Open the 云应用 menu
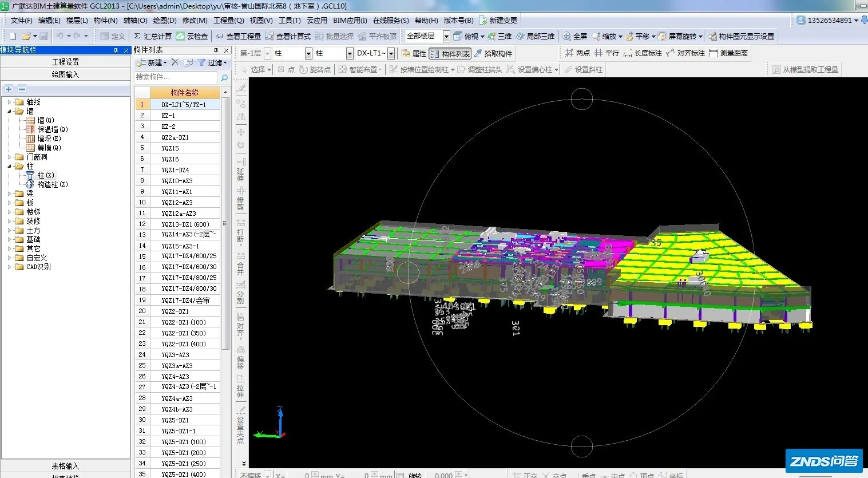Image resolution: width=868 pixels, height=478 pixels. (318, 19)
